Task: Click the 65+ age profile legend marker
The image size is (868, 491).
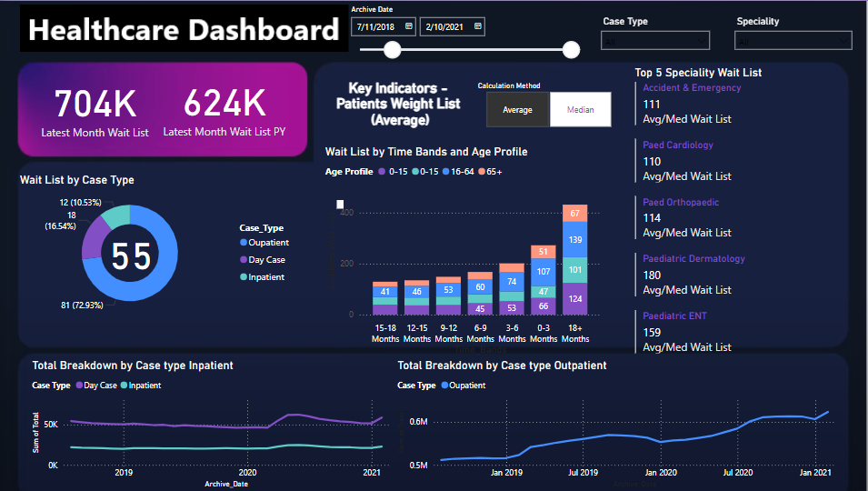Action: coord(481,172)
